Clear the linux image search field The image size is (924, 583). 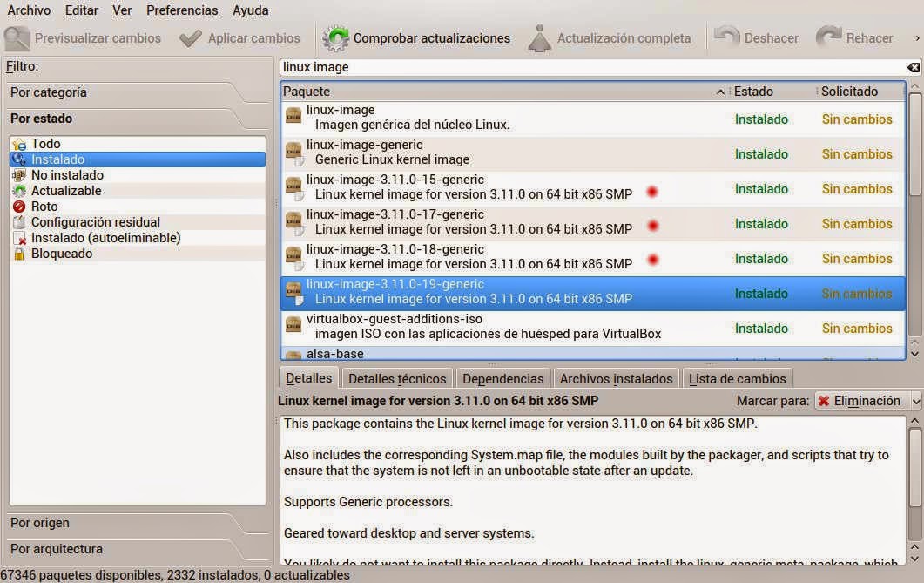tap(914, 67)
